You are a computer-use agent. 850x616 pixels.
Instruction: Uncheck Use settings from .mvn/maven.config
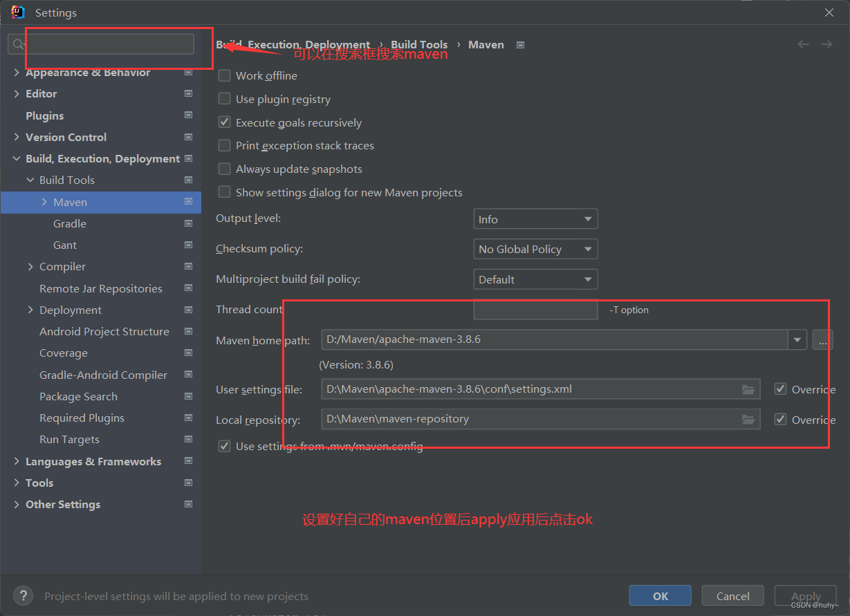click(224, 446)
